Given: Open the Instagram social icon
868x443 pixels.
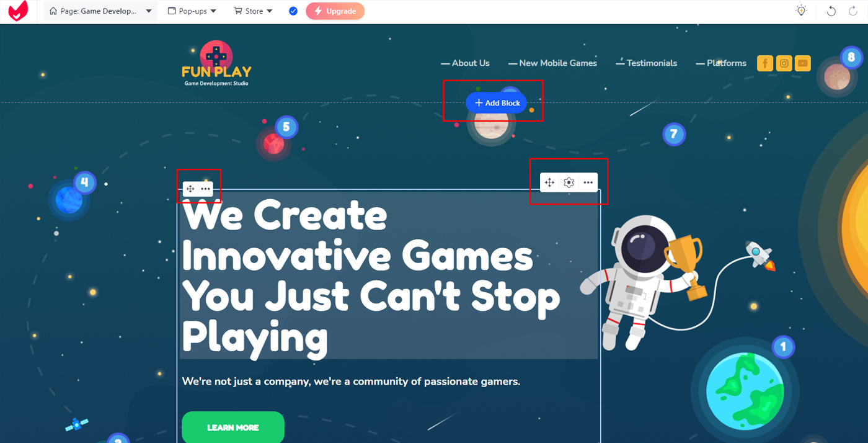Looking at the screenshot, I should (784, 63).
